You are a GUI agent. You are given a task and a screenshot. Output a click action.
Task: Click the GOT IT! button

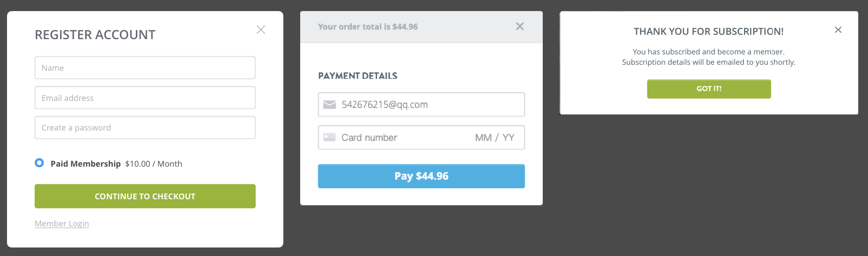coord(709,89)
